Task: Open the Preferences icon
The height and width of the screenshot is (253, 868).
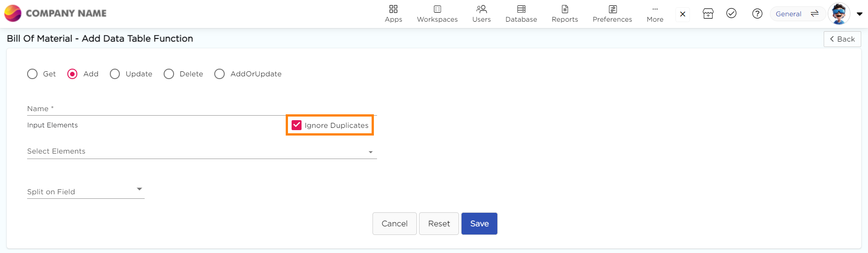Action: click(x=612, y=9)
